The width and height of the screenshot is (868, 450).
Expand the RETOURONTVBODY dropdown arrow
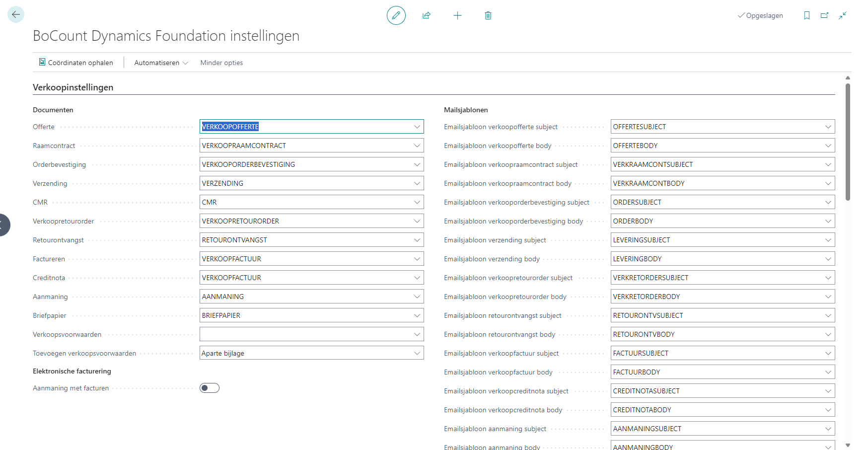[828, 334]
